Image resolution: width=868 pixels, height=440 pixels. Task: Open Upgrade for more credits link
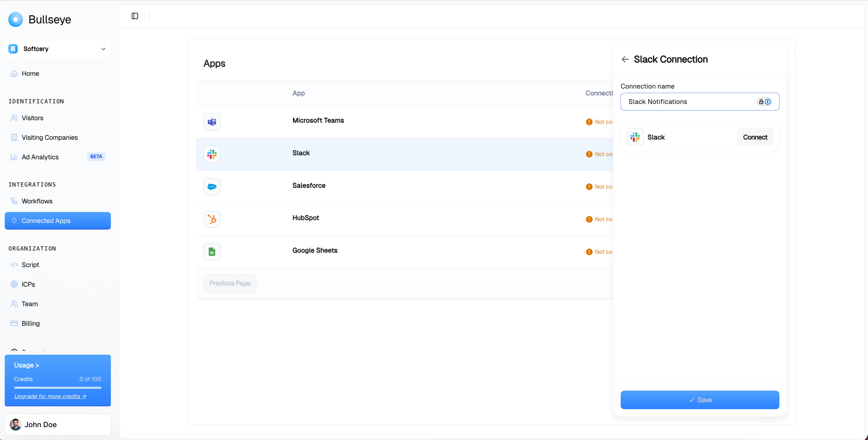(50, 396)
